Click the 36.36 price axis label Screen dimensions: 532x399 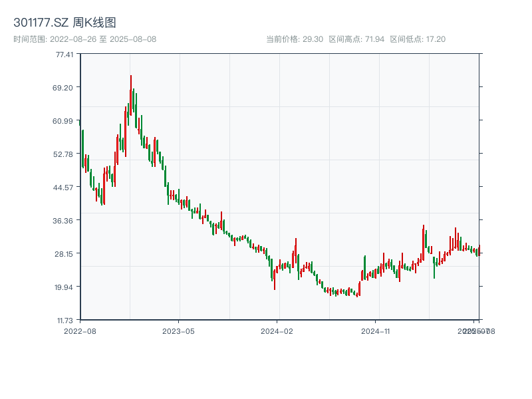[63, 221]
